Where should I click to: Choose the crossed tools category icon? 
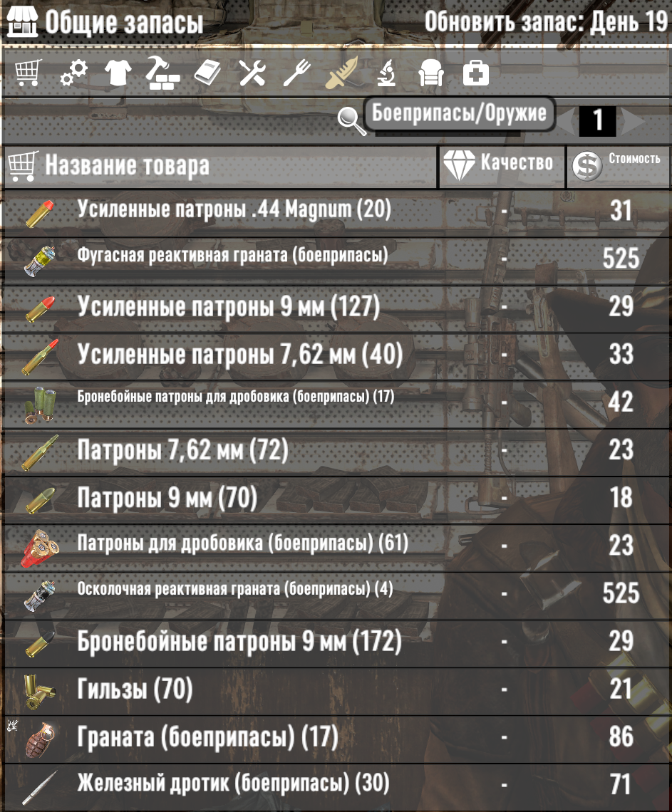point(252,73)
